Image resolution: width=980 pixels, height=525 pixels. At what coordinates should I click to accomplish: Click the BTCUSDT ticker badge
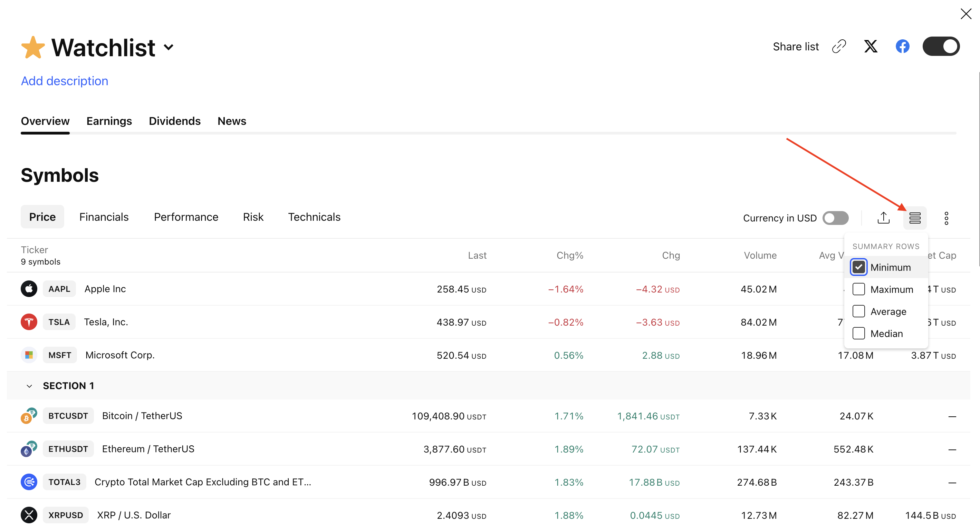pyautogui.click(x=68, y=416)
